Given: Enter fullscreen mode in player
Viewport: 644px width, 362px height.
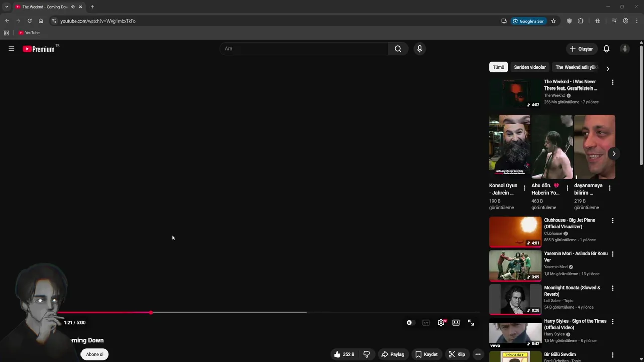Looking at the screenshot, I should coord(471,323).
